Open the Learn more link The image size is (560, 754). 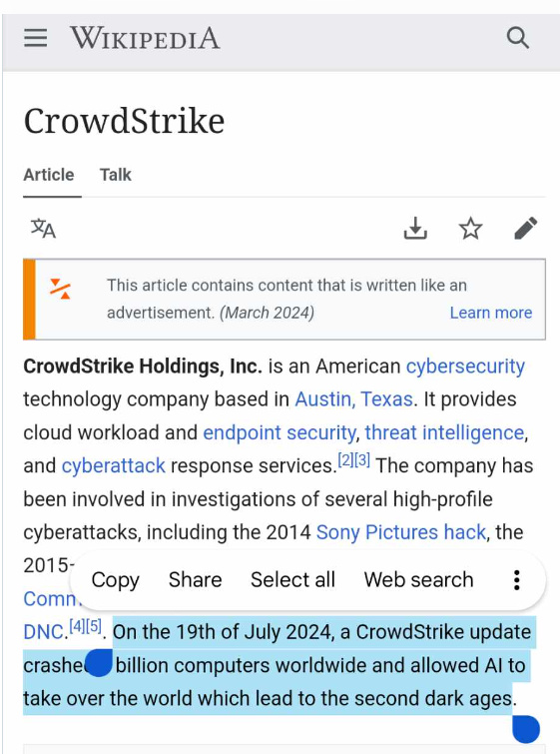(x=491, y=313)
